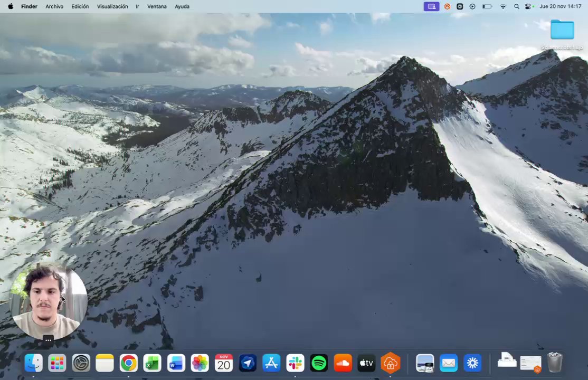
Task: Show battery status menu
Action: click(x=487, y=6)
